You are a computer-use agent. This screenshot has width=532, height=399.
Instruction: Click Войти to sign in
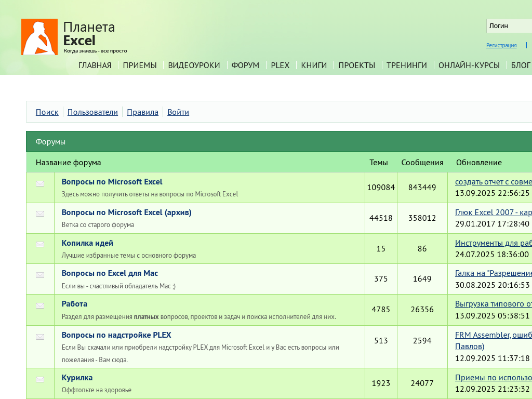pos(178,112)
